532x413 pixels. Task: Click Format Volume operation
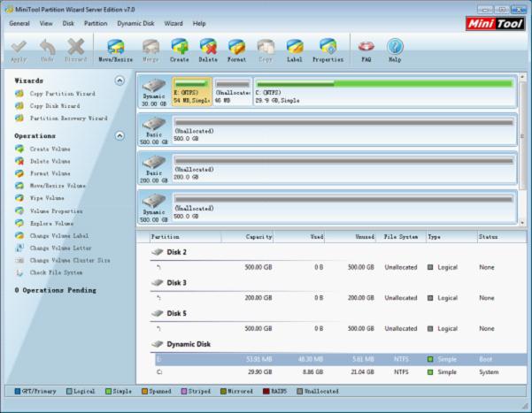coord(50,173)
